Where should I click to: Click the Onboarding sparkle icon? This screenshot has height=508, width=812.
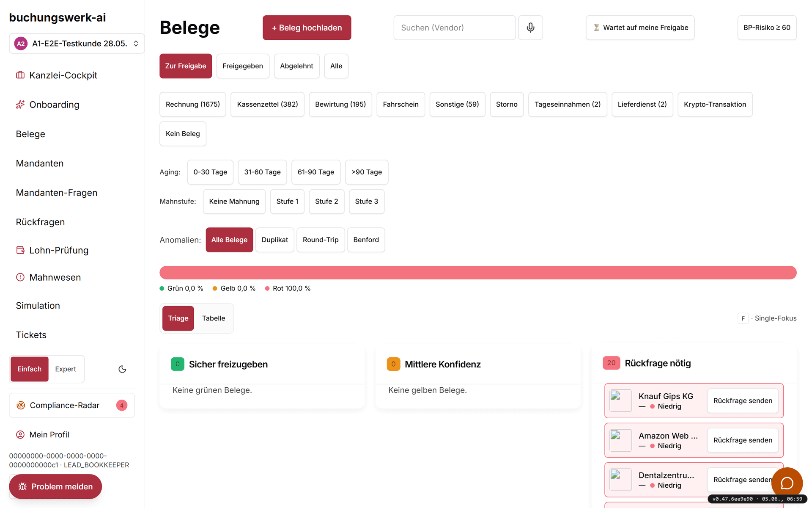(x=20, y=105)
